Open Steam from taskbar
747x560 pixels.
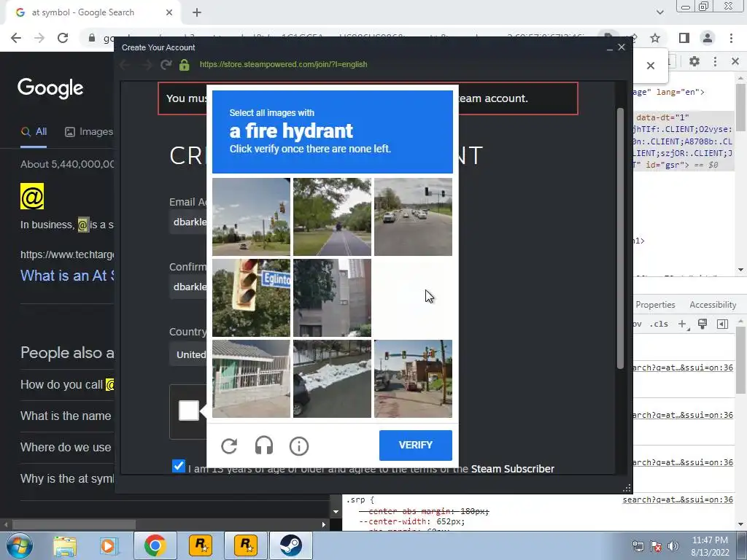pyautogui.click(x=290, y=545)
